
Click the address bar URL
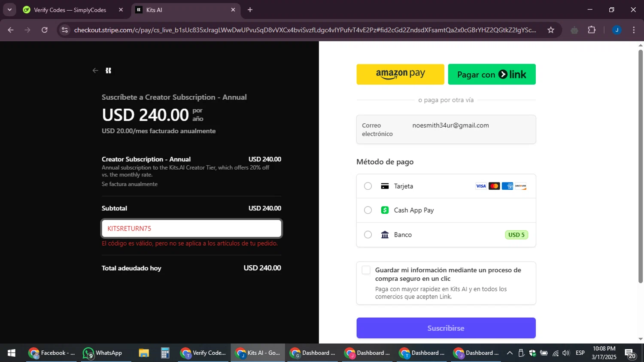pyautogui.click(x=305, y=30)
